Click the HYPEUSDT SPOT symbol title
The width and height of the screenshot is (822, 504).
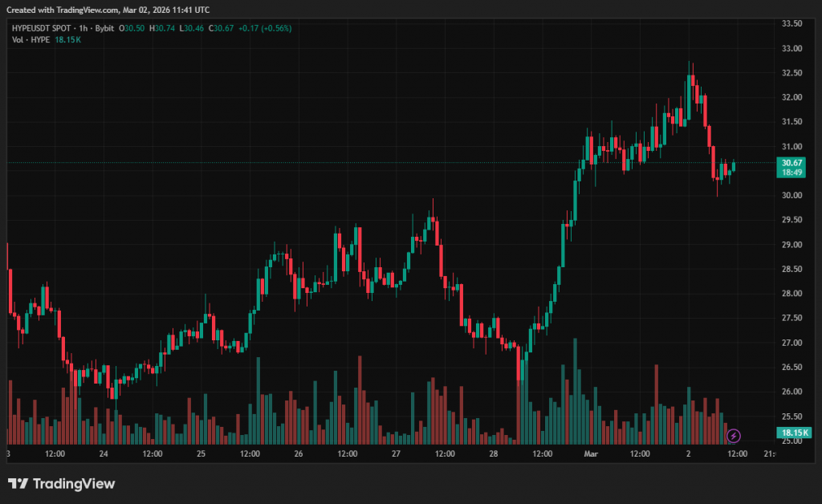coord(40,28)
